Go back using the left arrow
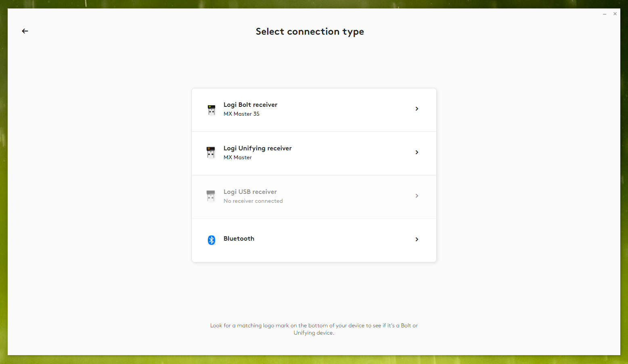The width and height of the screenshot is (628, 364). tap(25, 31)
